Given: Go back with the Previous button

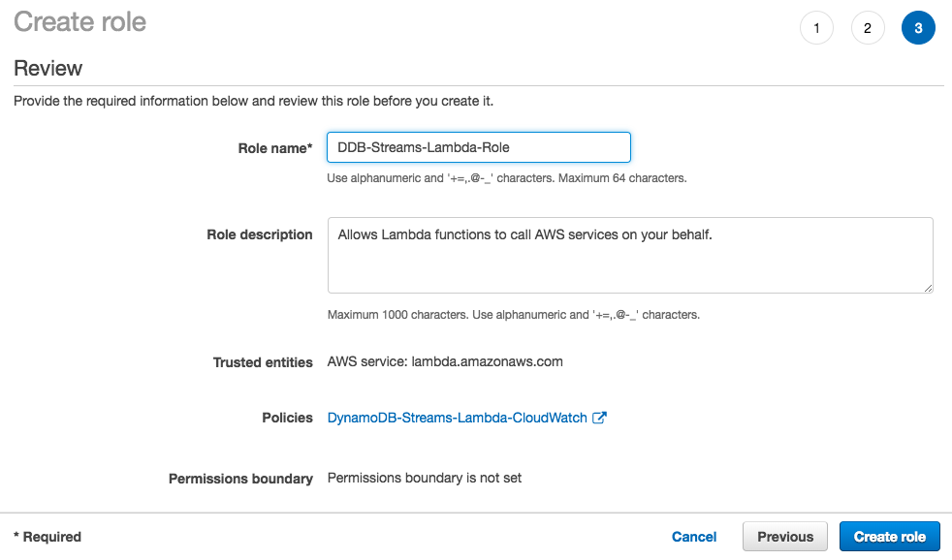Looking at the screenshot, I should [785, 537].
